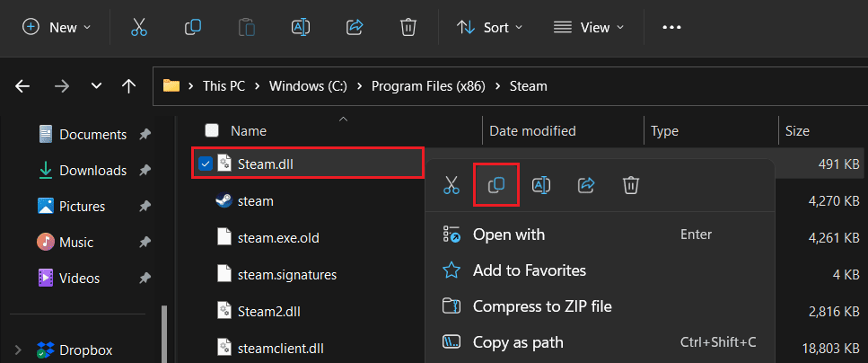
Task: Click the Dropbox icon in the sidebar
Action: [46, 350]
